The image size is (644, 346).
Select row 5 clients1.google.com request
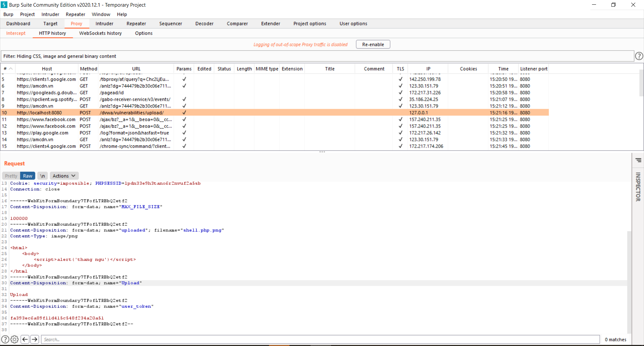pyautogui.click(x=275, y=79)
